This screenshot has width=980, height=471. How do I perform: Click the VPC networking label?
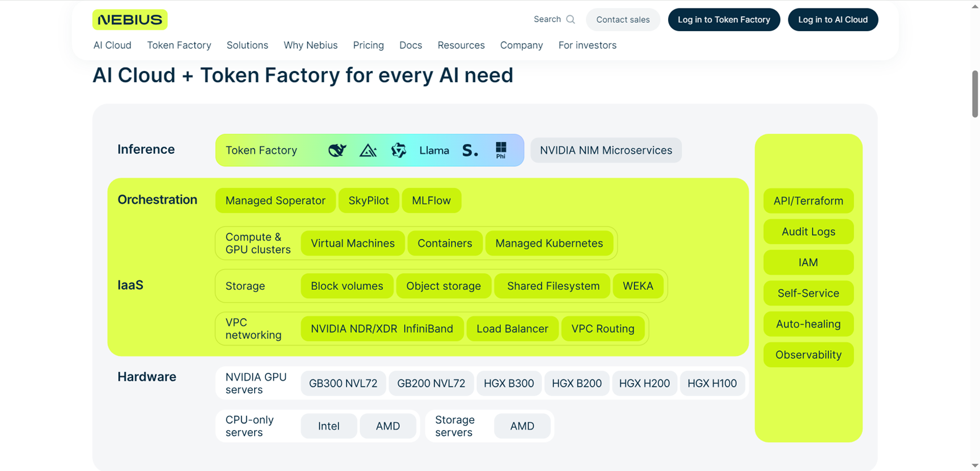tap(254, 329)
